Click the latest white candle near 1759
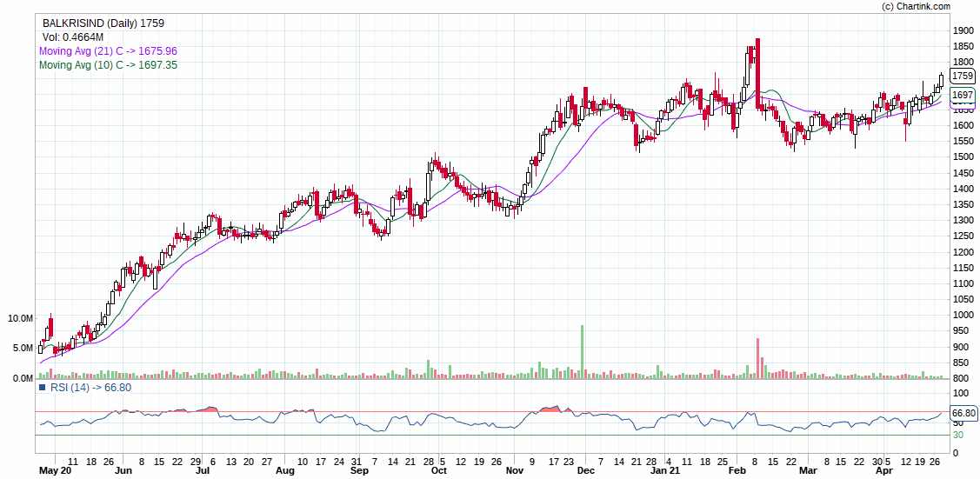Screen dimensions: 980x479 coord(941,81)
